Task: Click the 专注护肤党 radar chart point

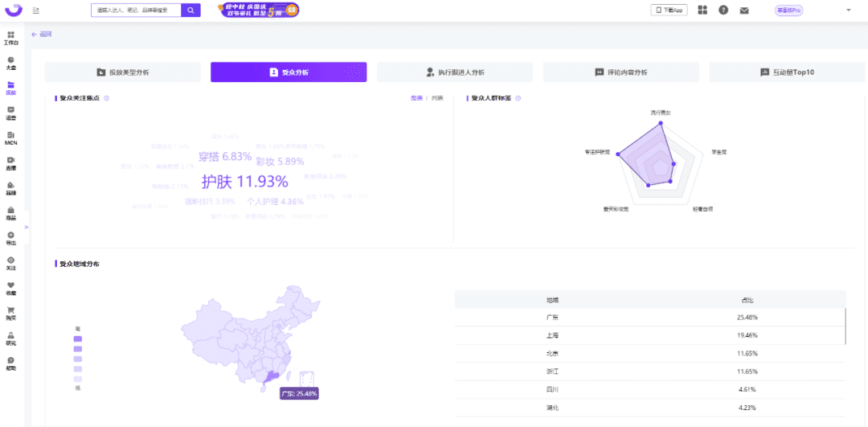Action: click(x=616, y=154)
